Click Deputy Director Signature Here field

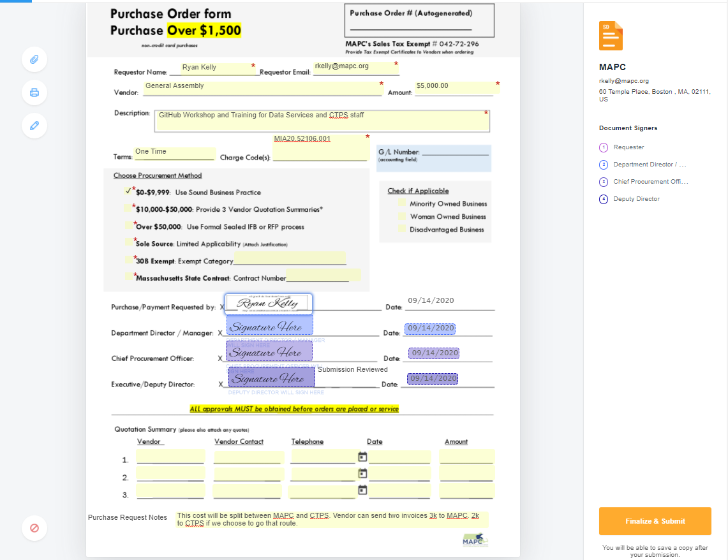click(x=272, y=377)
